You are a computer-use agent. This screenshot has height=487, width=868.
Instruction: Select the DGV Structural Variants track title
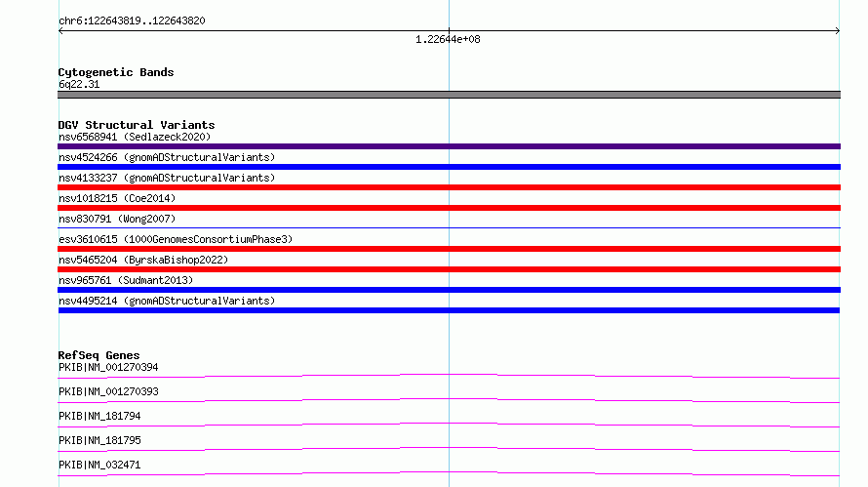[x=137, y=125]
